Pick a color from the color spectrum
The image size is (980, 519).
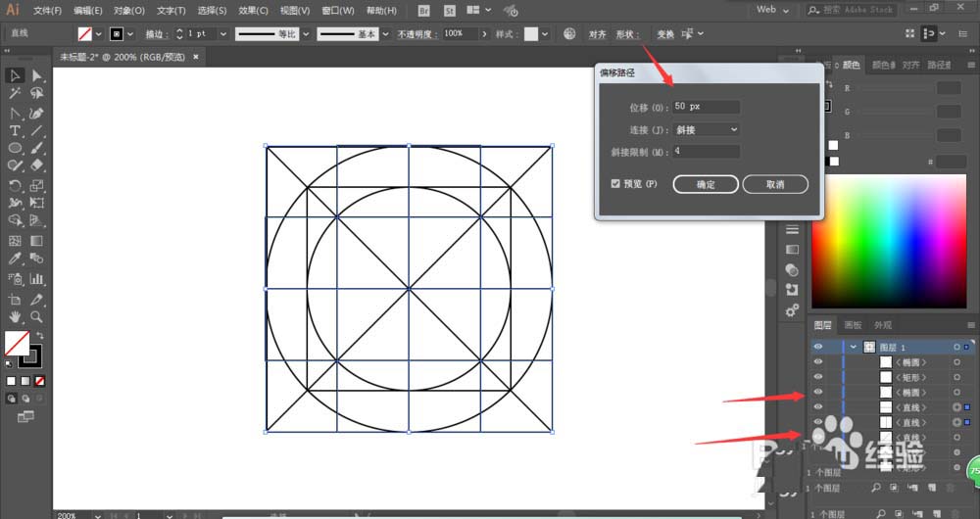tap(889, 242)
